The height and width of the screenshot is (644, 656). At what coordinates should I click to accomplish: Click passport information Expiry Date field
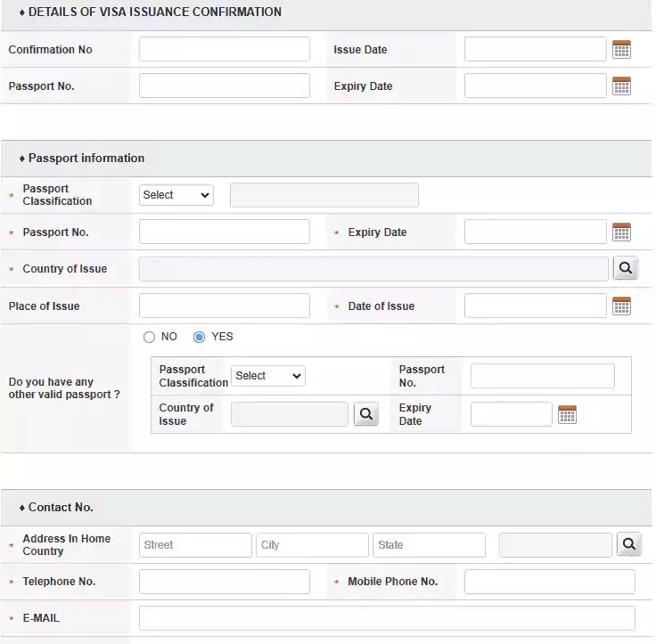(x=535, y=232)
